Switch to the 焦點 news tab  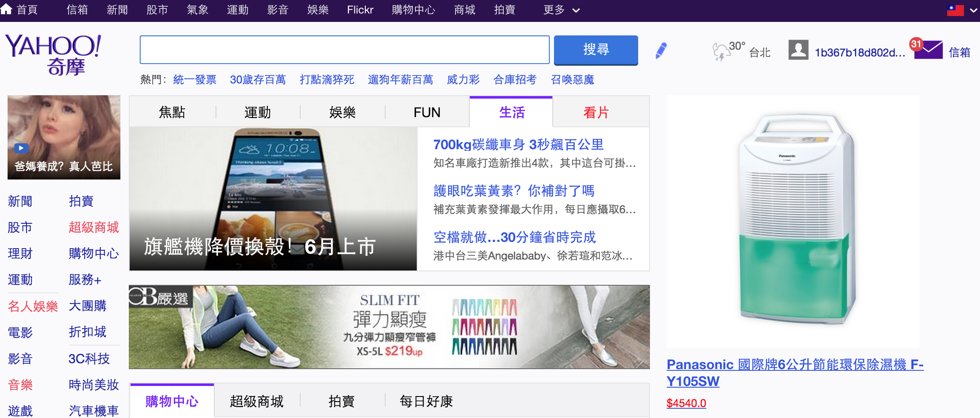[172, 112]
